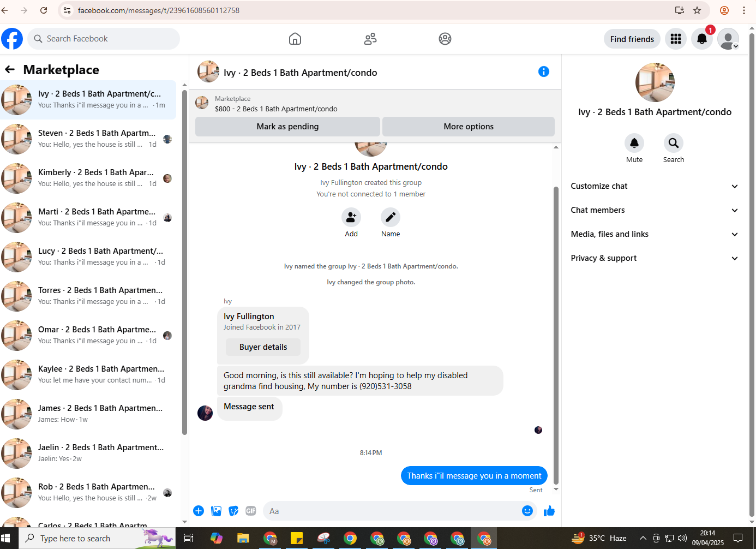Attach a photo with the image icon
This screenshot has width=756, height=549.
click(x=217, y=511)
